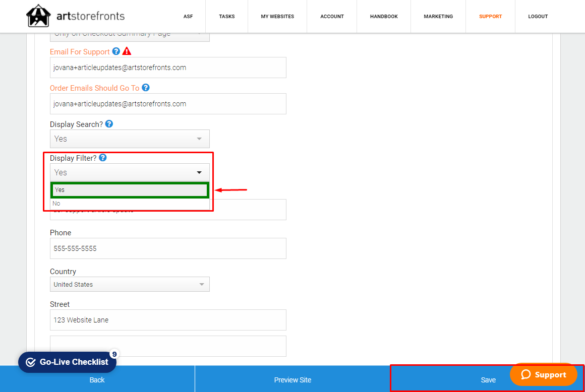Click the red warning triangle icon
Image resolution: width=585 pixels, height=392 pixels.
click(x=127, y=51)
